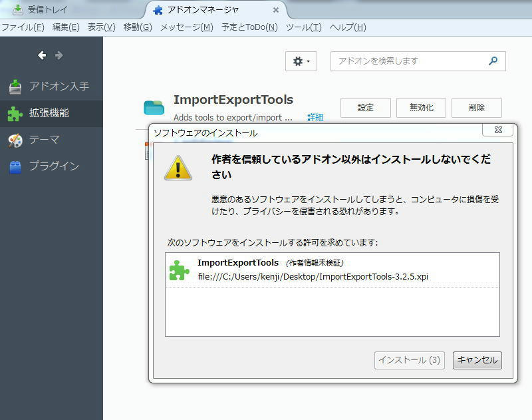Screen dimensions: 532x420
Task: Close the アドオンマネージャ tab
Action: click(276, 10)
